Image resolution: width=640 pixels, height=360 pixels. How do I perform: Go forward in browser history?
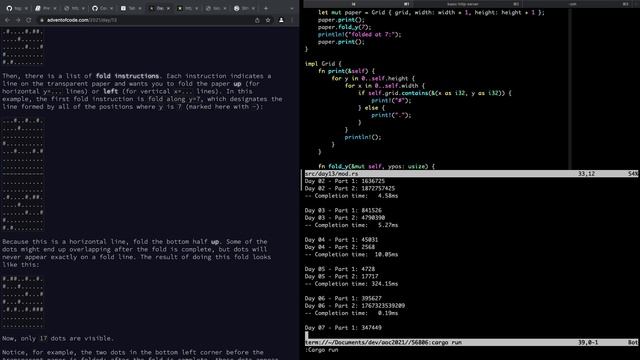(x=18, y=20)
